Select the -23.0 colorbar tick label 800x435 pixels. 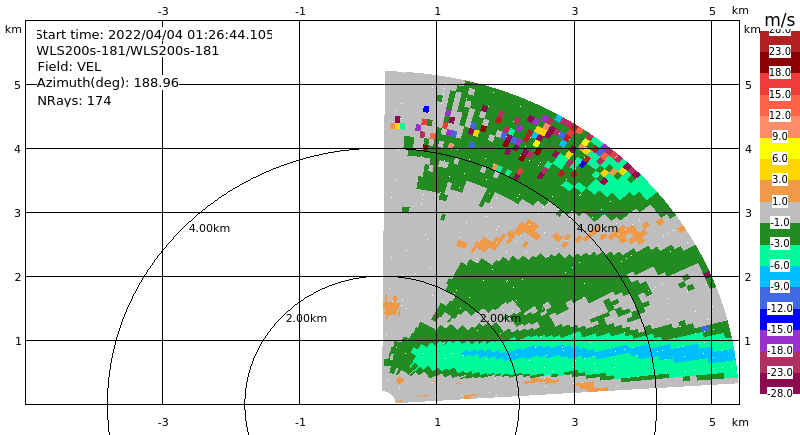click(780, 372)
